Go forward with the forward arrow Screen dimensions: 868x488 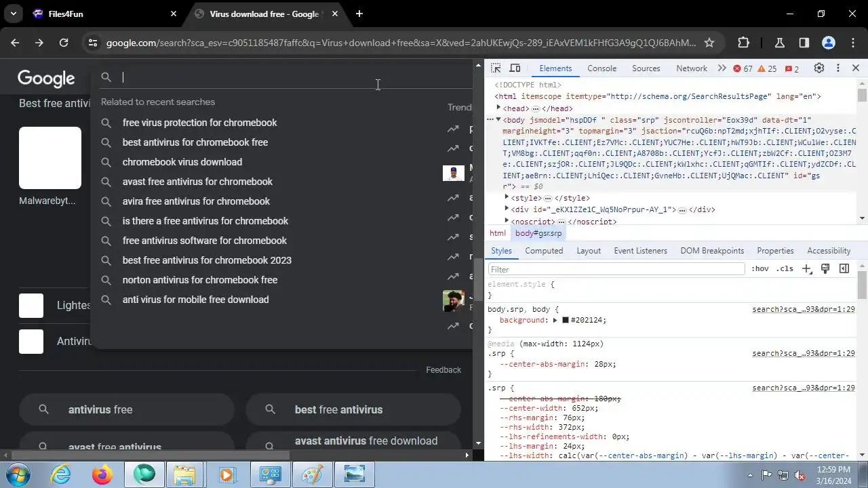pyautogui.click(x=39, y=43)
